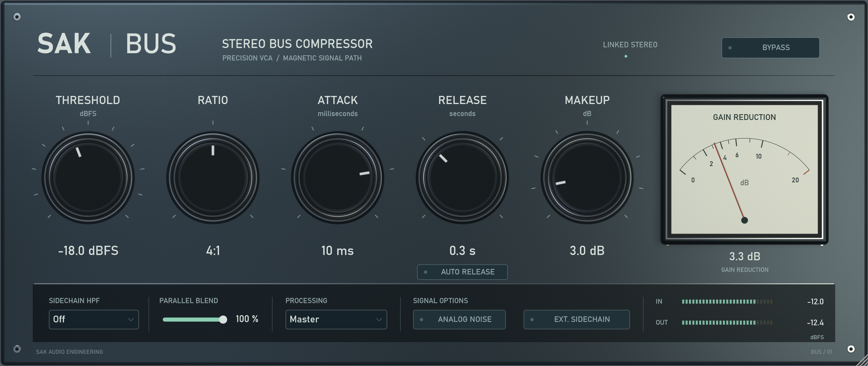Click the Release knob

click(x=462, y=178)
